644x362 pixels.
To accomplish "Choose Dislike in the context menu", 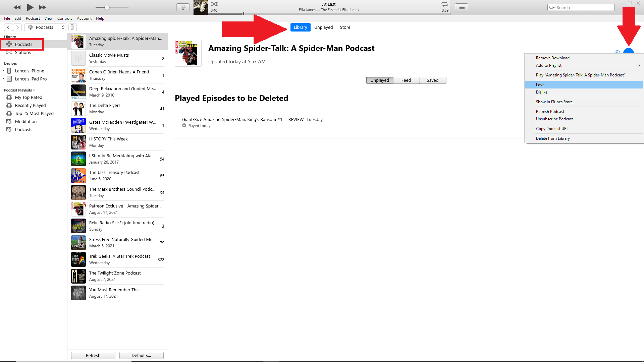I will [584, 92].
